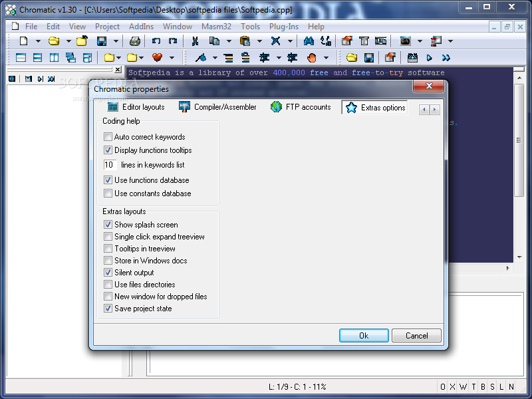This screenshot has width=532, height=399.
Task: Uncheck Display functions tooltips
Action: pos(108,150)
